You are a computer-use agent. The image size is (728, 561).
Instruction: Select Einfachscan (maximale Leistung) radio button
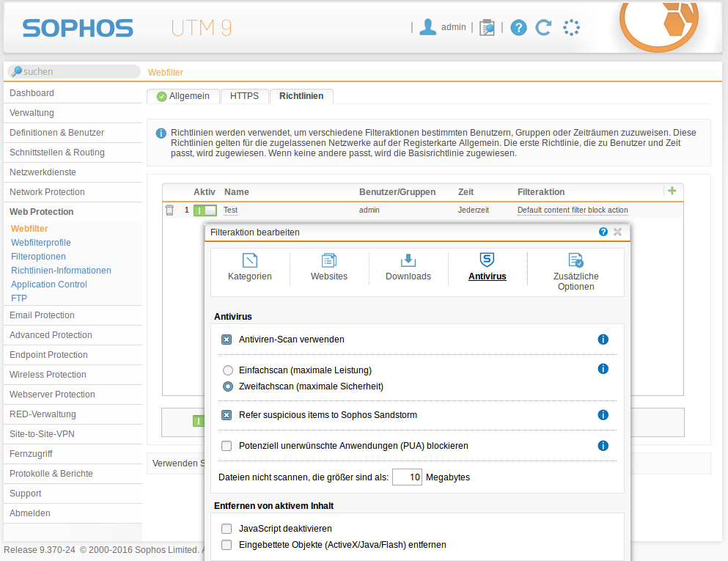click(228, 370)
